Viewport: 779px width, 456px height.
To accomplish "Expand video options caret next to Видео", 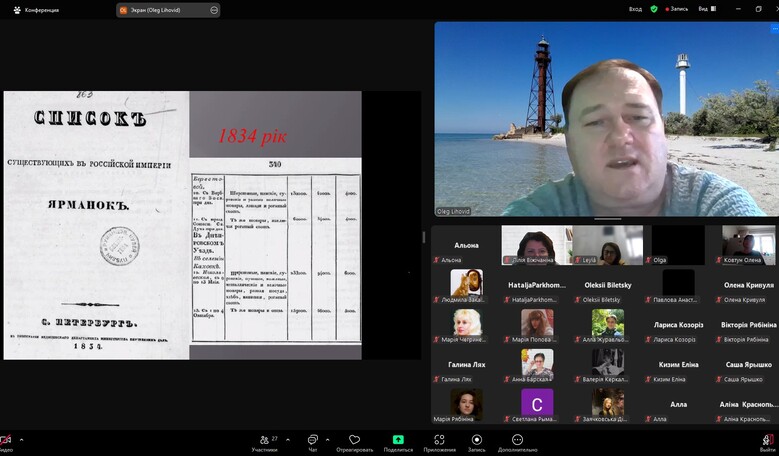I will pos(21,440).
